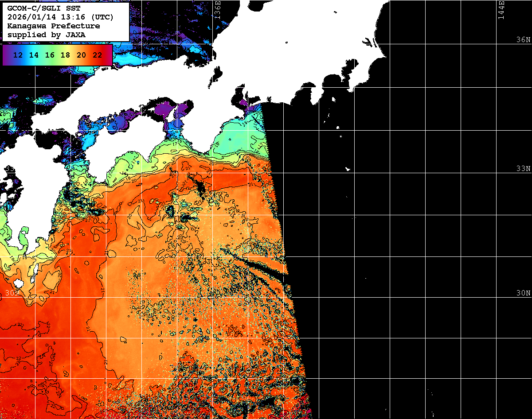The image size is (532, 419).
Task: Click the tiny white island just above 33N line
Action: [x=348, y=169]
